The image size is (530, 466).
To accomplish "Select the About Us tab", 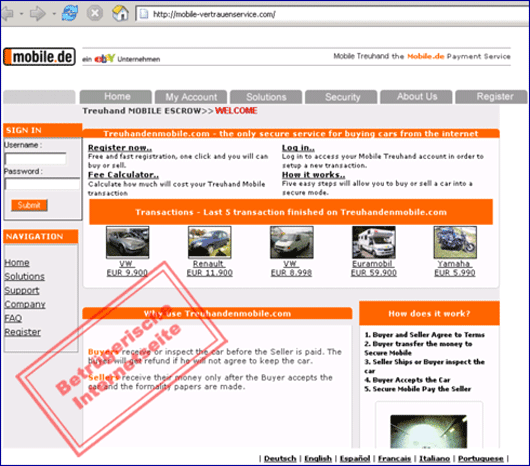I will click(x=416, y=97).
